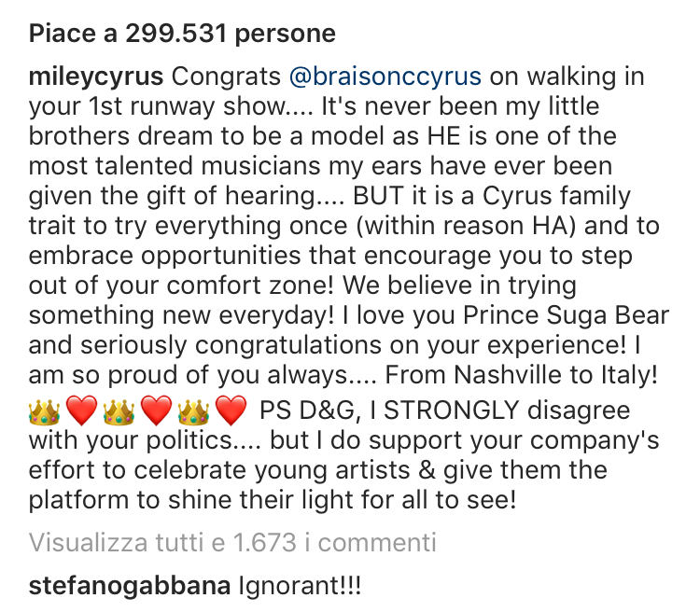
Task: Click the second crown emoji
Action: (119, 411)
